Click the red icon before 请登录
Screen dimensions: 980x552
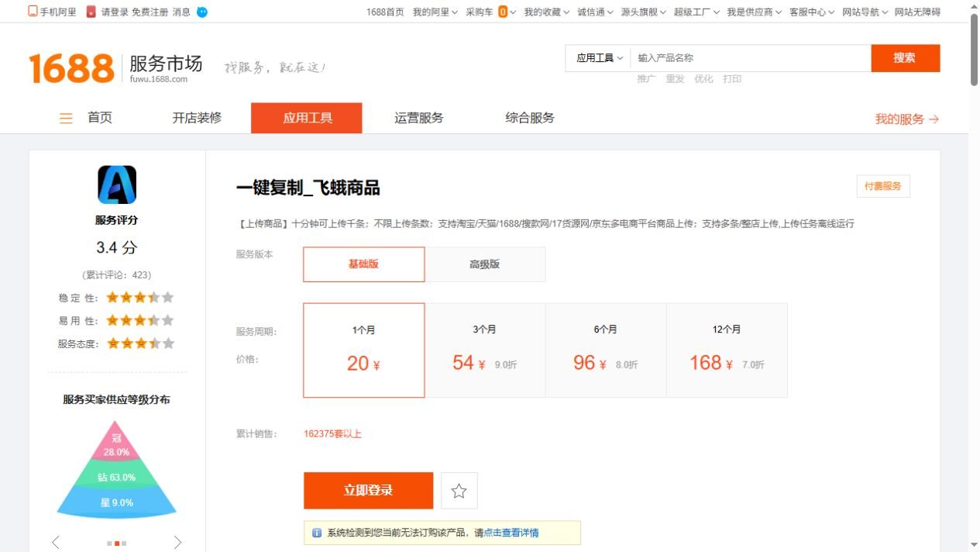91,12
